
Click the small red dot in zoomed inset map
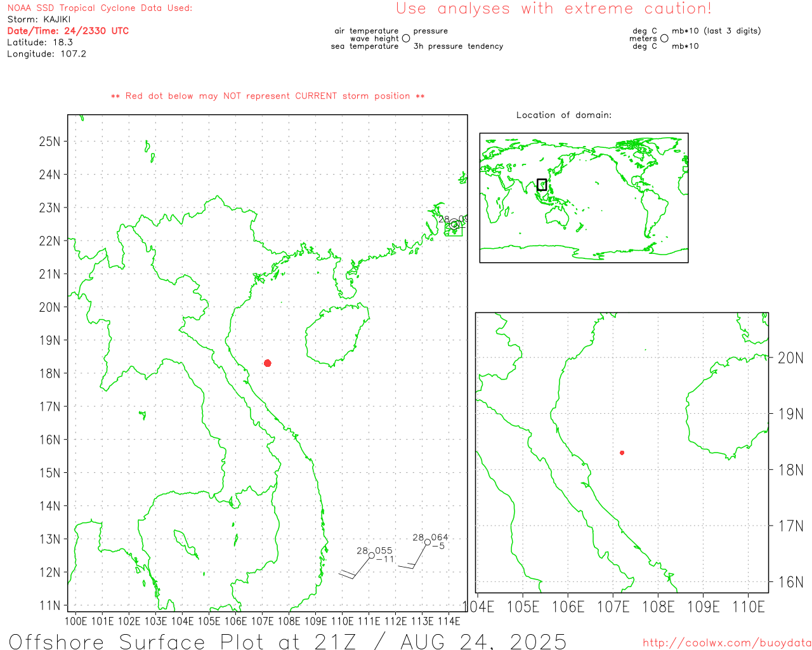(x=622, y=453)
